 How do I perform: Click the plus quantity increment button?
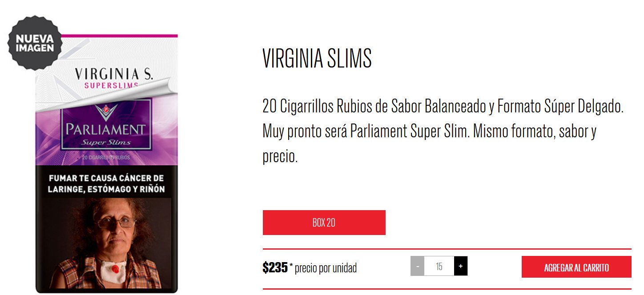(461, 266)
